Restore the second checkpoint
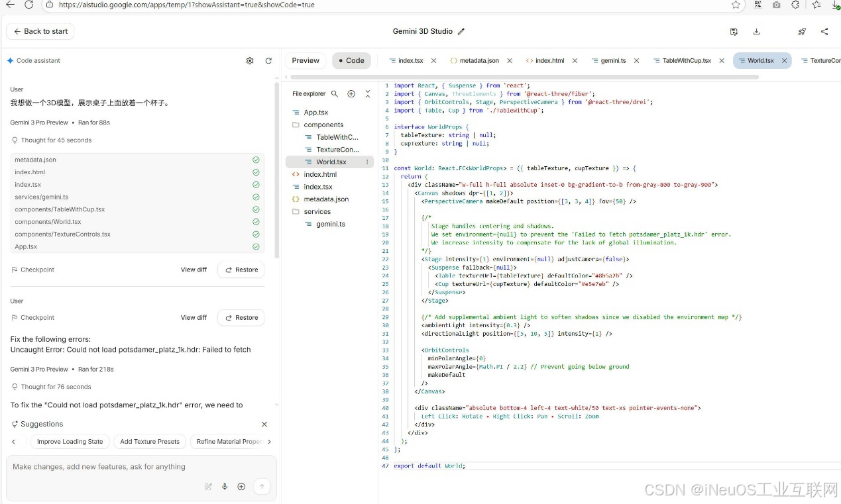 coord(241,317)
